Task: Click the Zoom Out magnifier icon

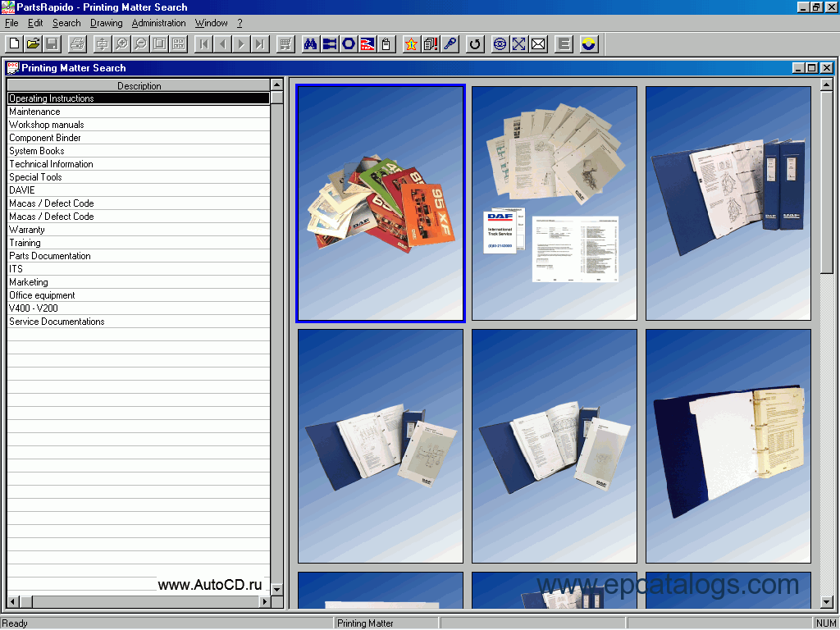Action: pos(140,44)
